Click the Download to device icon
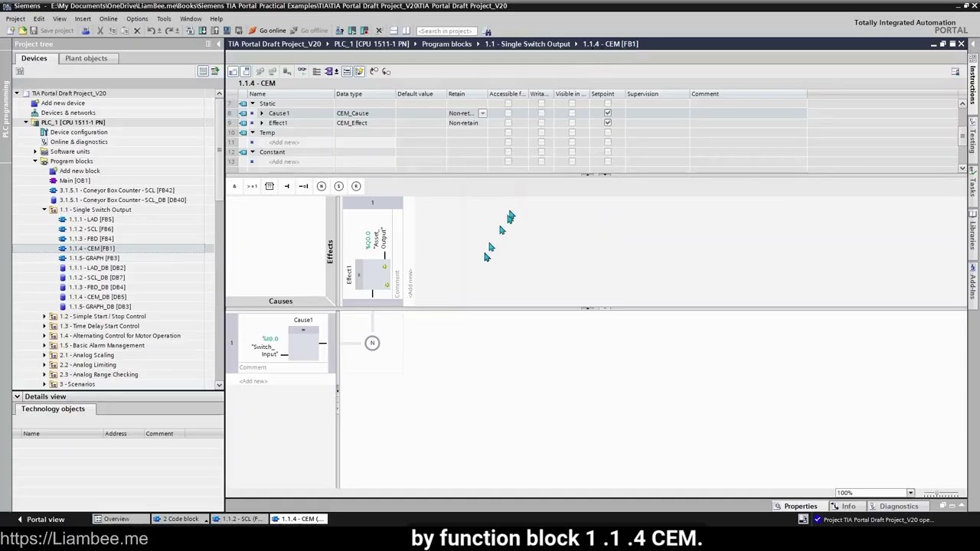 [202, 31]
